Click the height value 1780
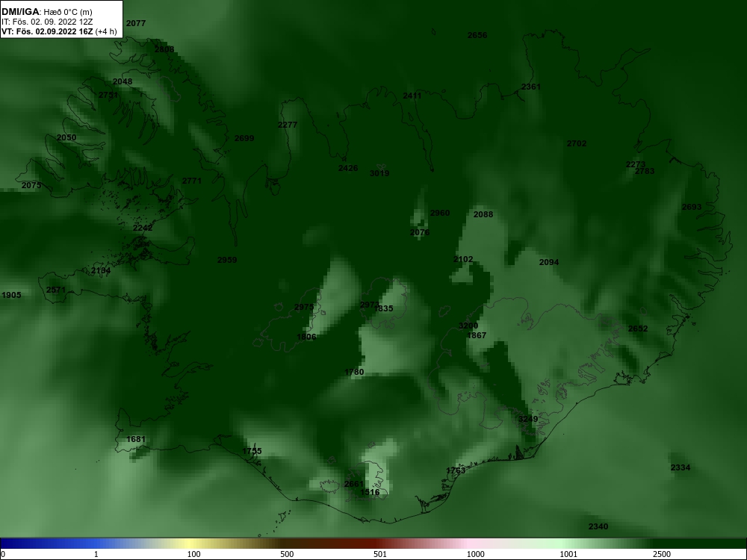 click(x=354, y=373)
